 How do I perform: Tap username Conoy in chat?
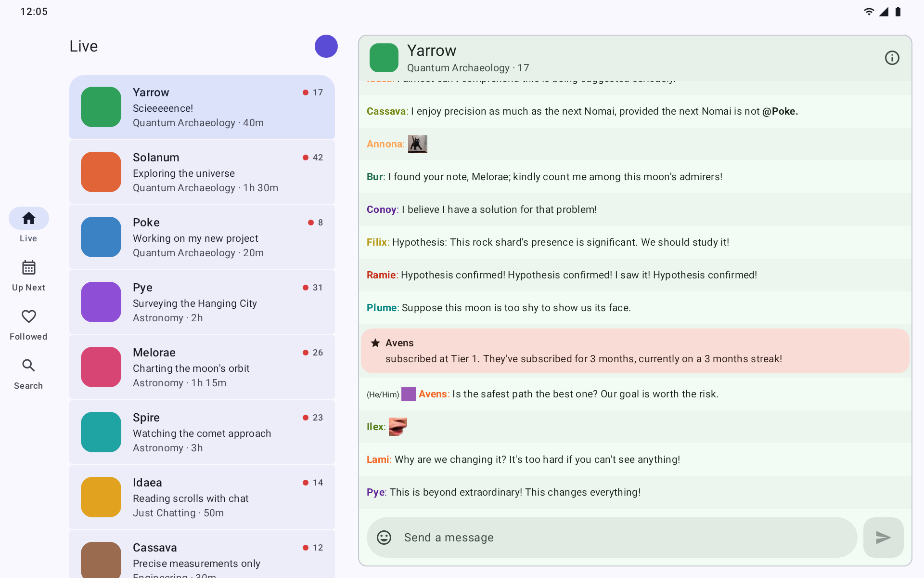[382, 210]
